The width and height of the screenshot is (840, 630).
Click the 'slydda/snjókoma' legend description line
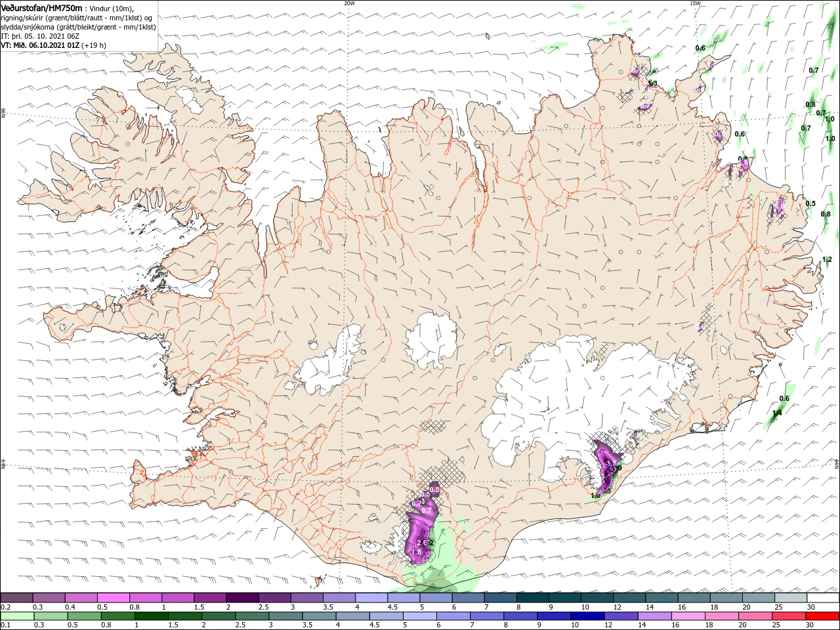(x=78, y=27)
